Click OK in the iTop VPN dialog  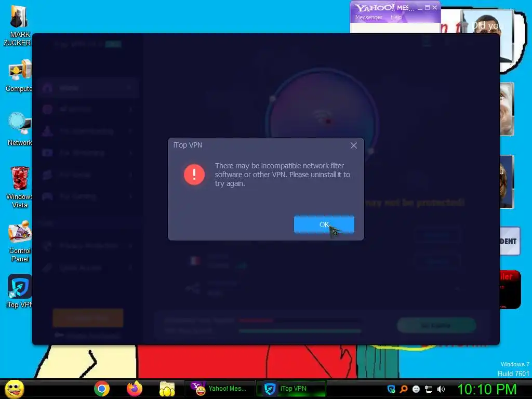[x=324, y=224]
